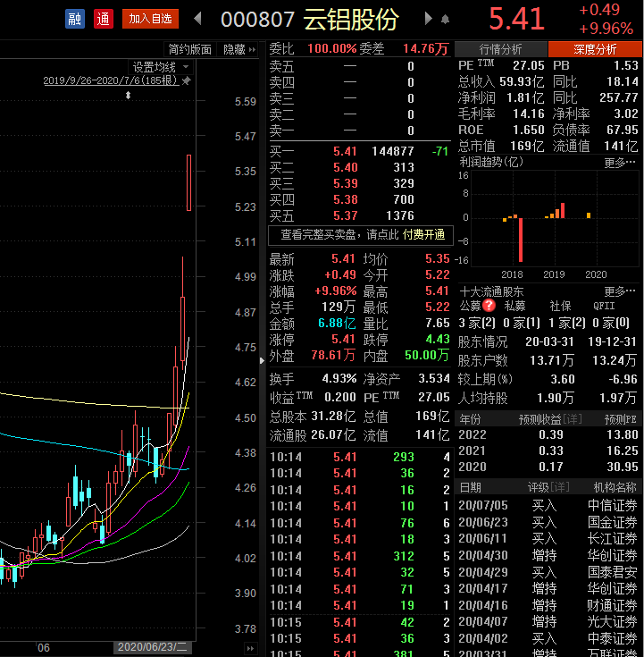Switch to the 行情分析 tab
This screenshot has height=657, width=644.
pyautogui.click(x=500, y=49)
